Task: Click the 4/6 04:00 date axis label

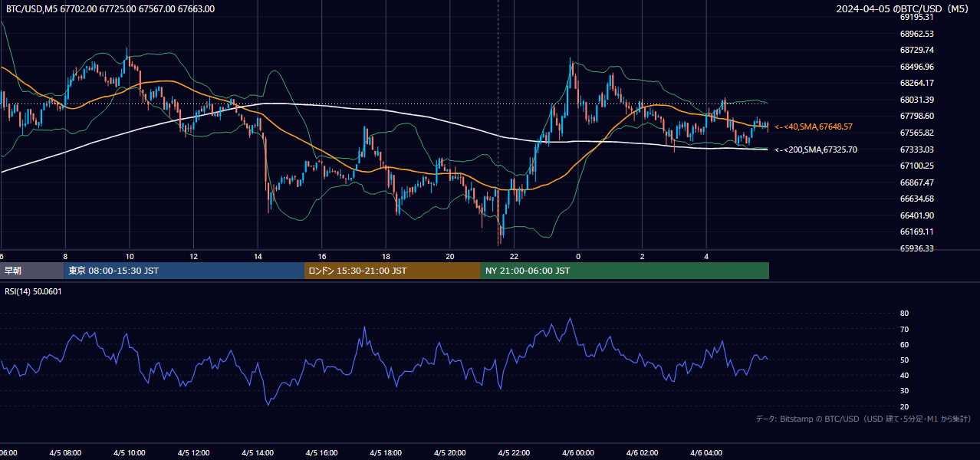Action: tap(706, 453)
